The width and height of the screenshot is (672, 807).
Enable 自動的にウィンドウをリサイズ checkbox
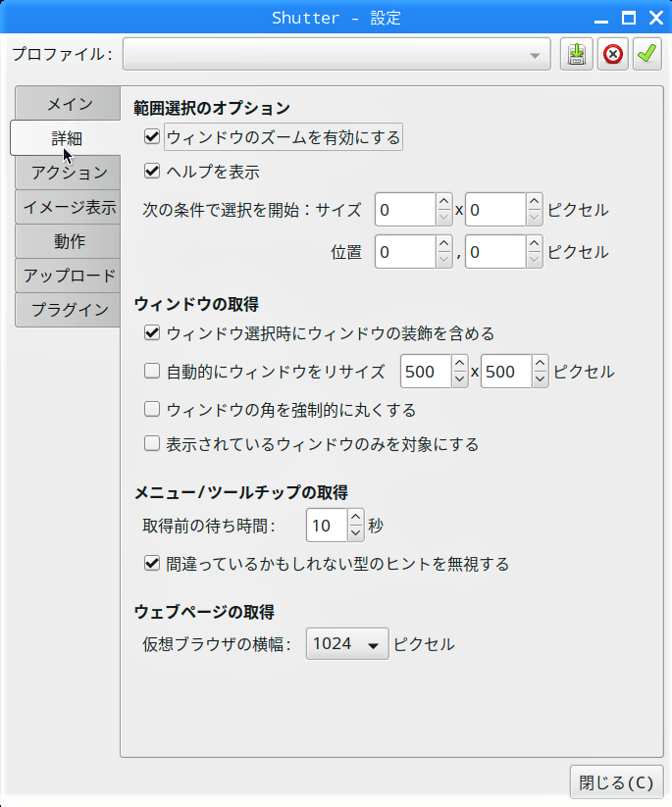pyautogui.click(x=152, y=371)
